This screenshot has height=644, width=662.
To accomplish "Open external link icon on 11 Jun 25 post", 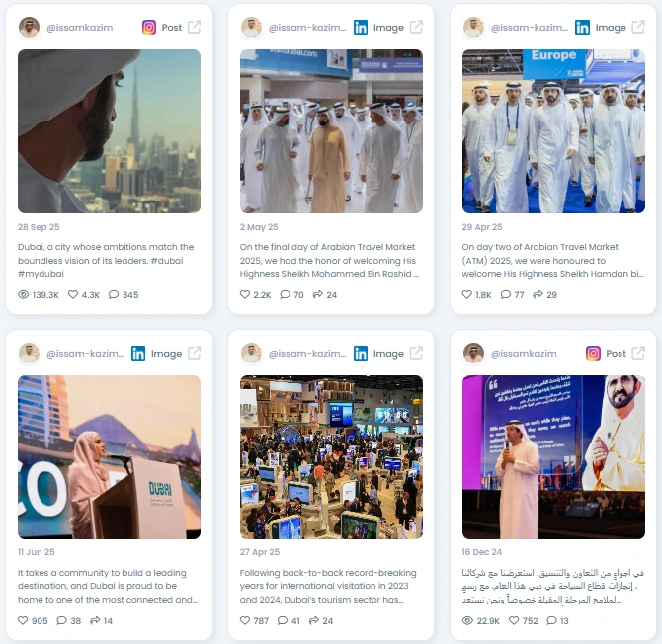I will [x=195, y=353].
